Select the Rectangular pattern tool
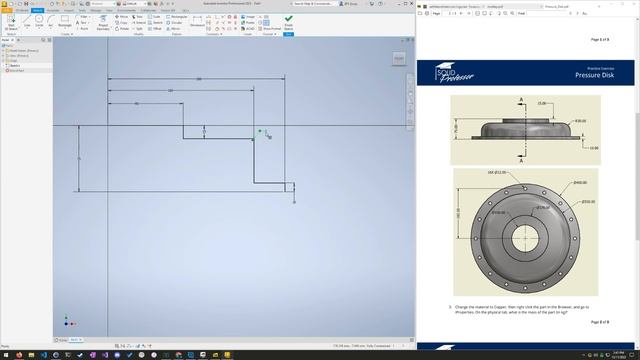Image resolution: width=640 pixels, height=360 pixels. click(x=177, y=17)
